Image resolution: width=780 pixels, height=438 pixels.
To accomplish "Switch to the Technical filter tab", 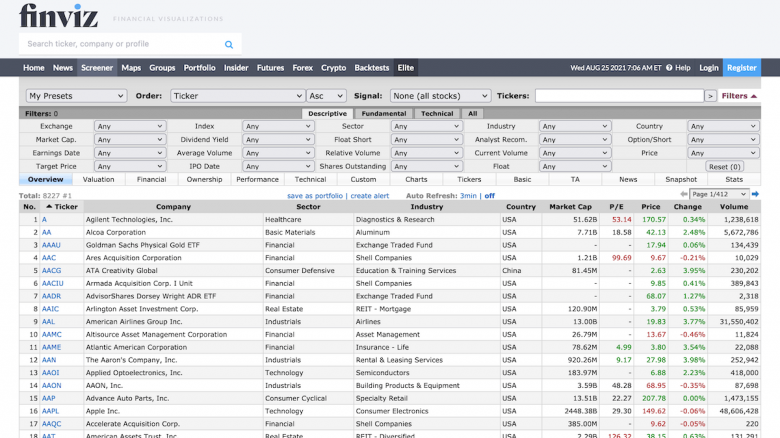I will click(437, 113).
